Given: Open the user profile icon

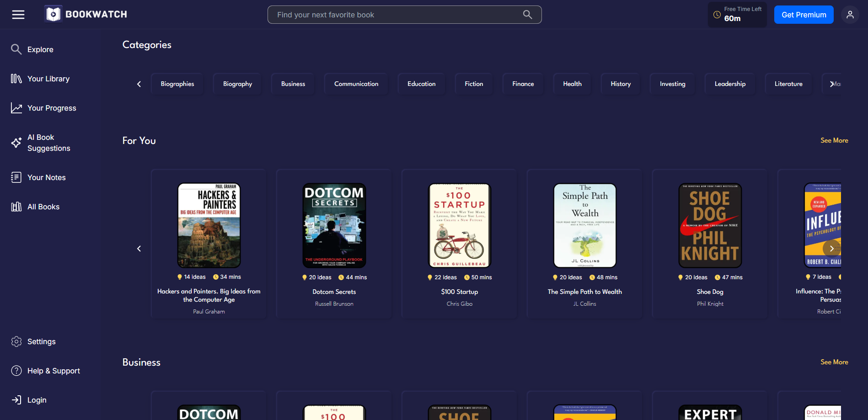Looking at the screenshot, I should click(x=850, y=14).
